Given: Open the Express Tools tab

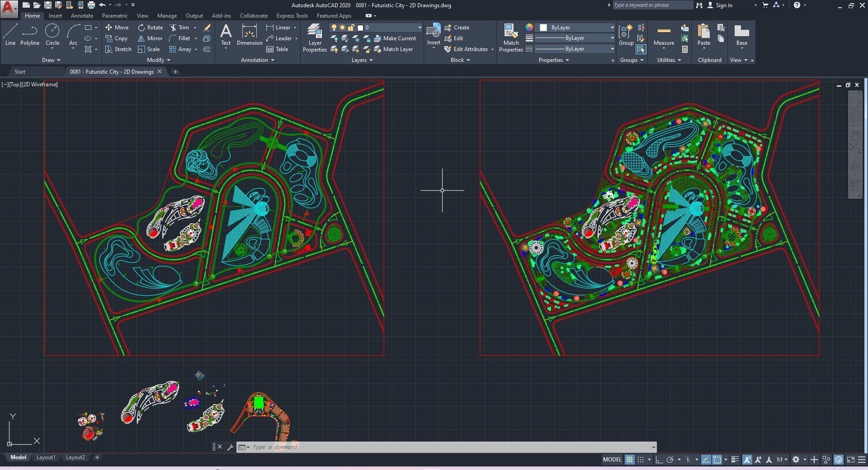Looking at the screenshot, I should [x=292, y=16].
